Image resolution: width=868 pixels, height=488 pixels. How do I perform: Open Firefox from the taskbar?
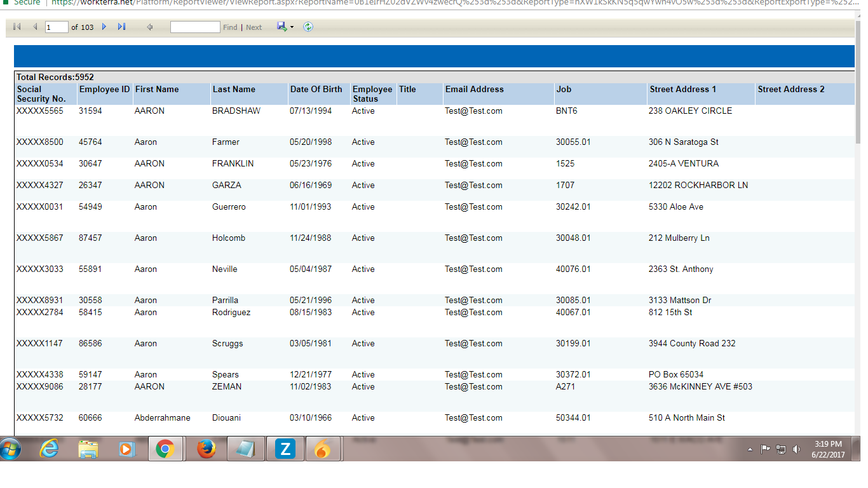(205, 449)
